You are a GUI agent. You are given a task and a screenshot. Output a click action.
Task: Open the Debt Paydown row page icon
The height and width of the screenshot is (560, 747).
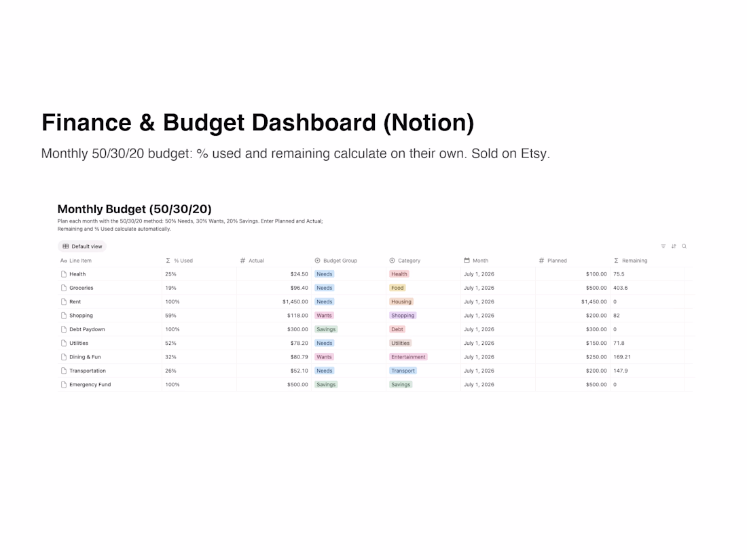coord(64,329)
